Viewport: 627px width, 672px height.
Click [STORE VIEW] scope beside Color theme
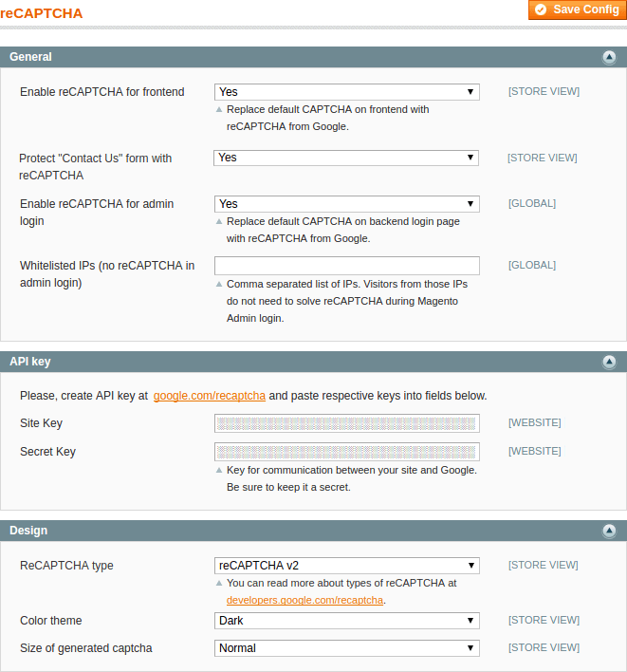tap(544, 620)
